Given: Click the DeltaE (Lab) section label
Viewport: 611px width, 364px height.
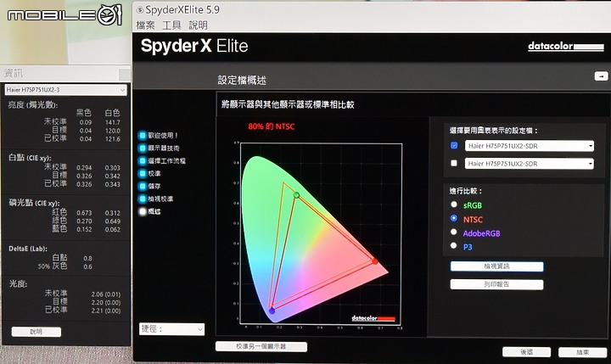Looking at the screenshot, I should pos(28,249).
